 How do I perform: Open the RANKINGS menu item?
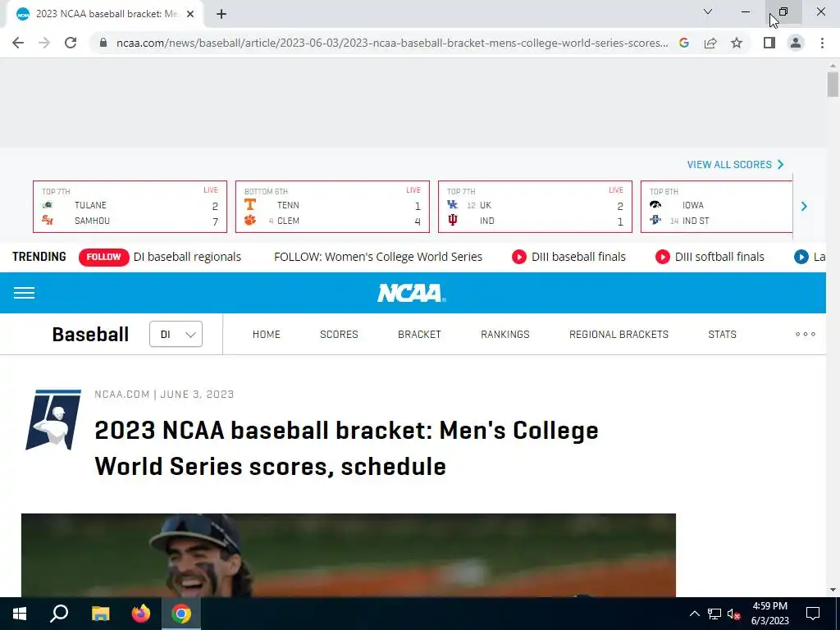pyautogui.click(x=505, y=335)
